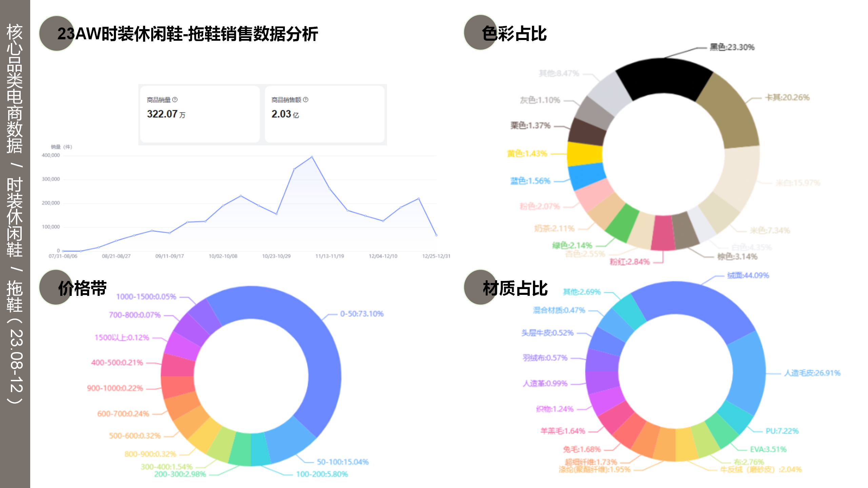Click the 绒面:44.09% material label
868x488 pixels.
tap(748, 276)
